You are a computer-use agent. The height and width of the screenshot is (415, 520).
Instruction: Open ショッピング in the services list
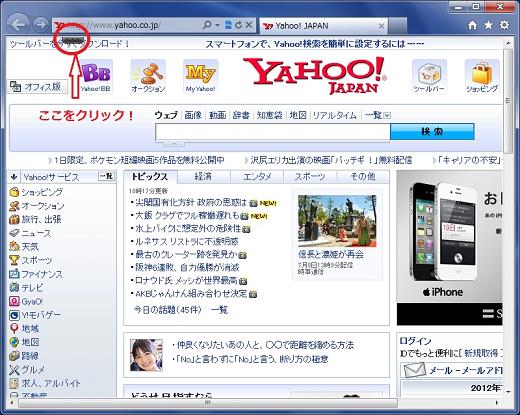42,192
